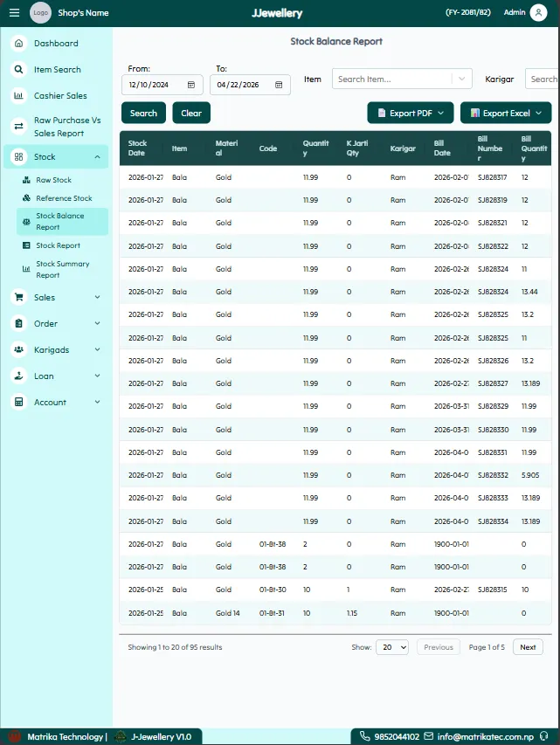The image size is (560, 745).
Task: Click the Item Search magnifier icon
Action: point(18,69)
